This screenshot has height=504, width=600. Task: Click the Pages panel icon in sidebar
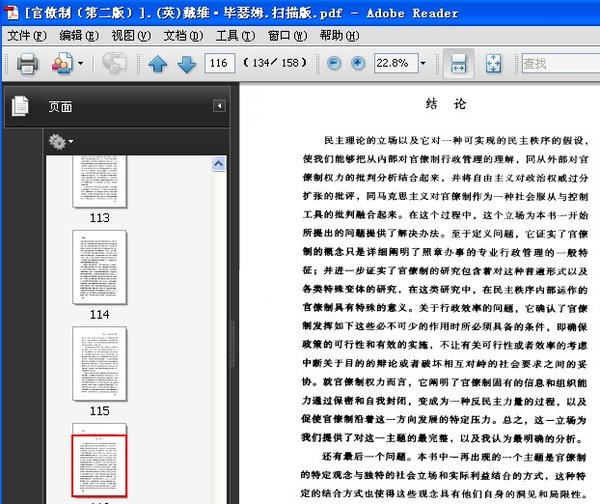coord(20,106)
